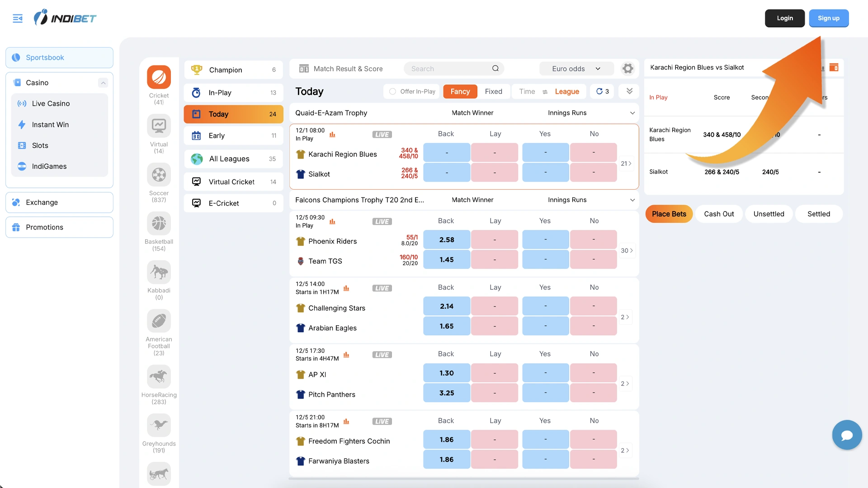
Task: Select the Cricket sport icon
Action: click(159, 77)
